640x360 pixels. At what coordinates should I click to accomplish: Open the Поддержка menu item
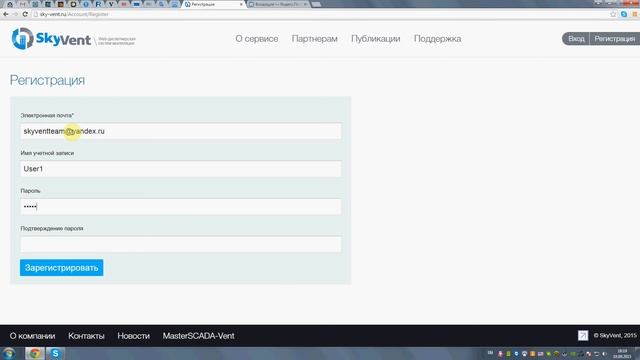[438, 39]
